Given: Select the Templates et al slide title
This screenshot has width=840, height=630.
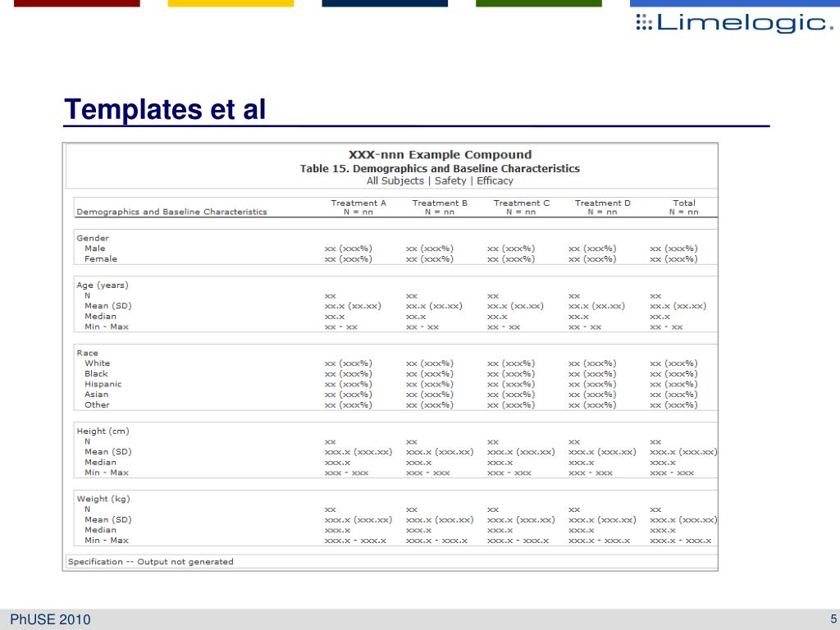Looking at the screenshot, I should point(164,109).
